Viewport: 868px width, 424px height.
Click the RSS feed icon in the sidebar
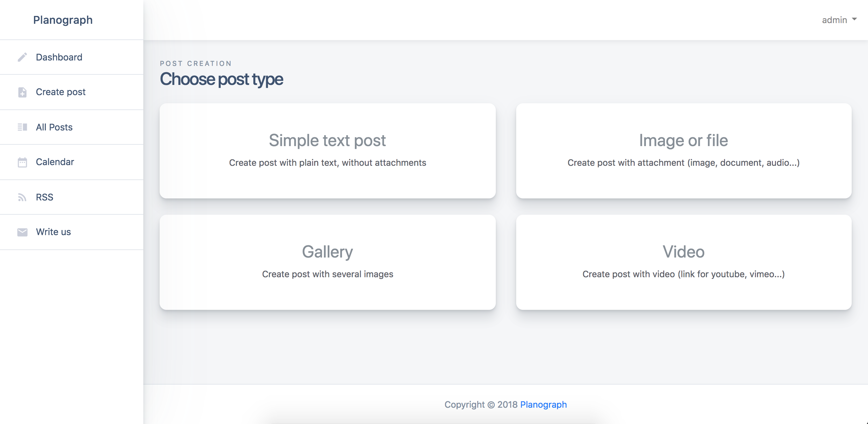pos(22,197)
